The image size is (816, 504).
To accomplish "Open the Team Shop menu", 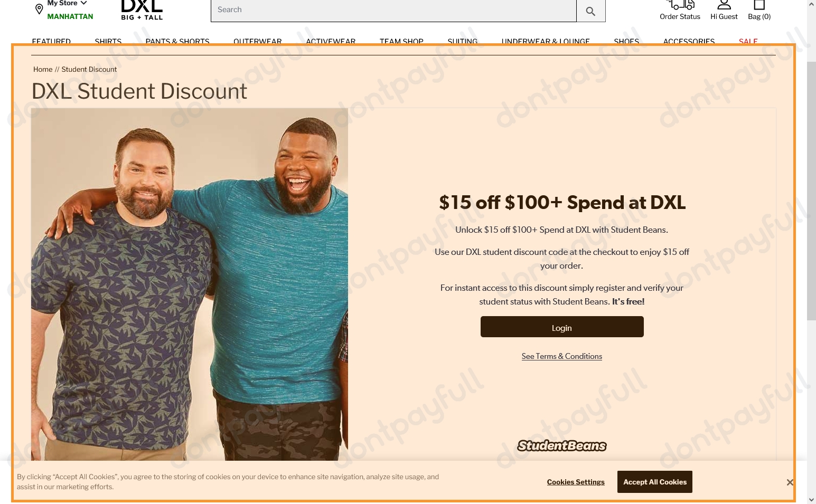I will tap(401, 41).
